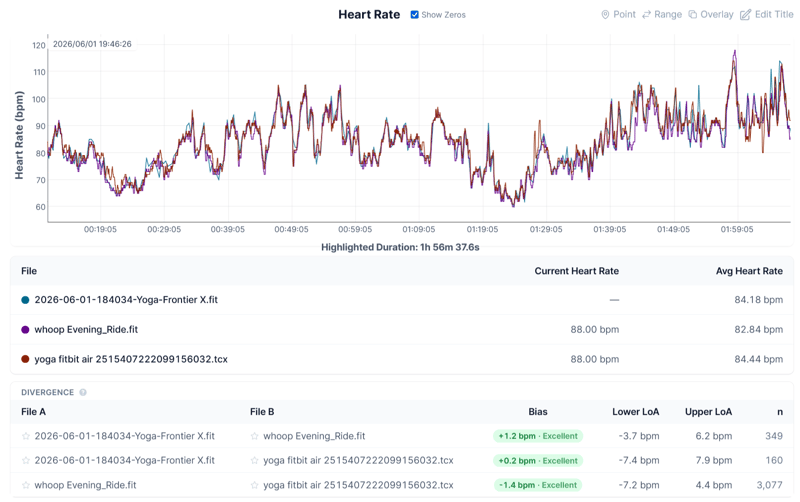The width and height of the screenshot is (800, 502).
Task: Open the Divergence help icon
Action: point(83,392)
